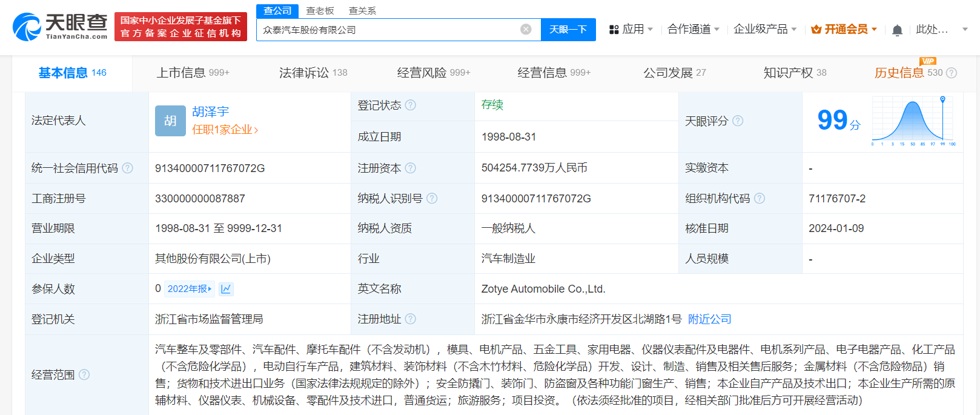This screenshot has width=980, height=415.
Task: Show help for 天眼评分
Action: (x=738, y=121)
